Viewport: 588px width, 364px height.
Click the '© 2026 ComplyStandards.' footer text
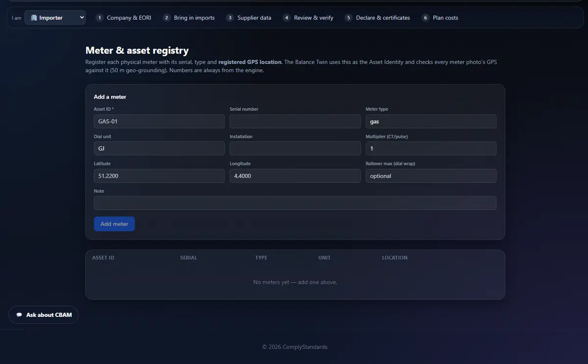click(295, 347)
